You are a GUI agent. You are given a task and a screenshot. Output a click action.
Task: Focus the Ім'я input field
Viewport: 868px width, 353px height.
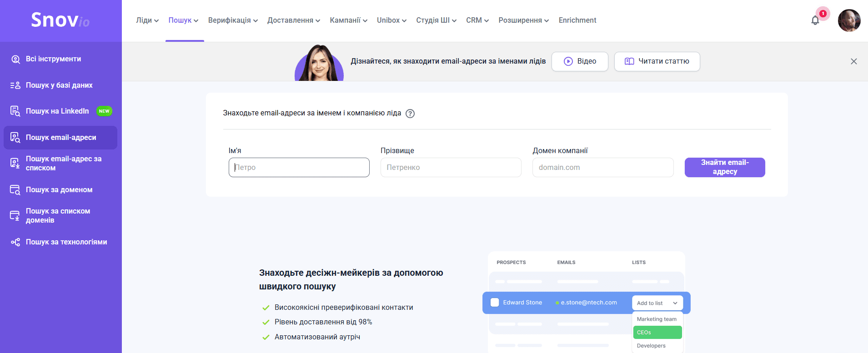pyautogui.click(x=299, y=168)
